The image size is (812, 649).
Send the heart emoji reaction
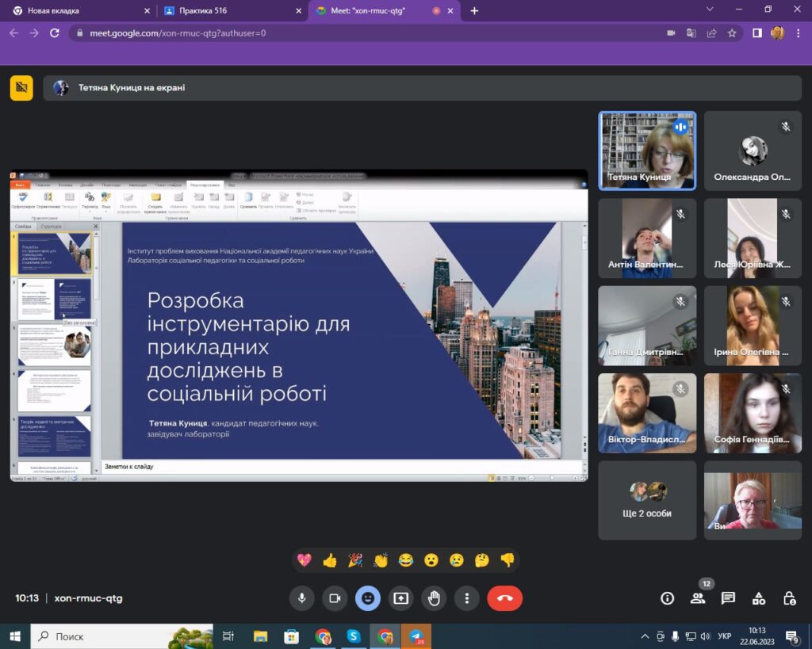304,560
